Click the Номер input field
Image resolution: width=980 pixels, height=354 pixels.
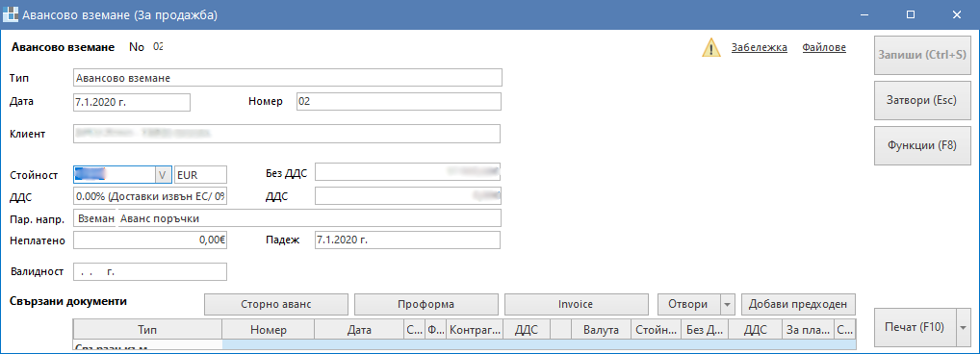click(399, 102)
